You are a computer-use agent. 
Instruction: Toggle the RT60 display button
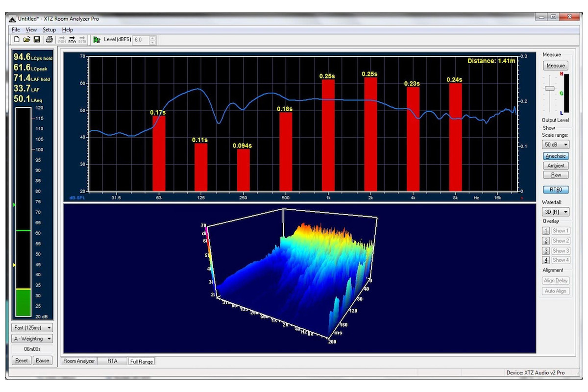556,189
